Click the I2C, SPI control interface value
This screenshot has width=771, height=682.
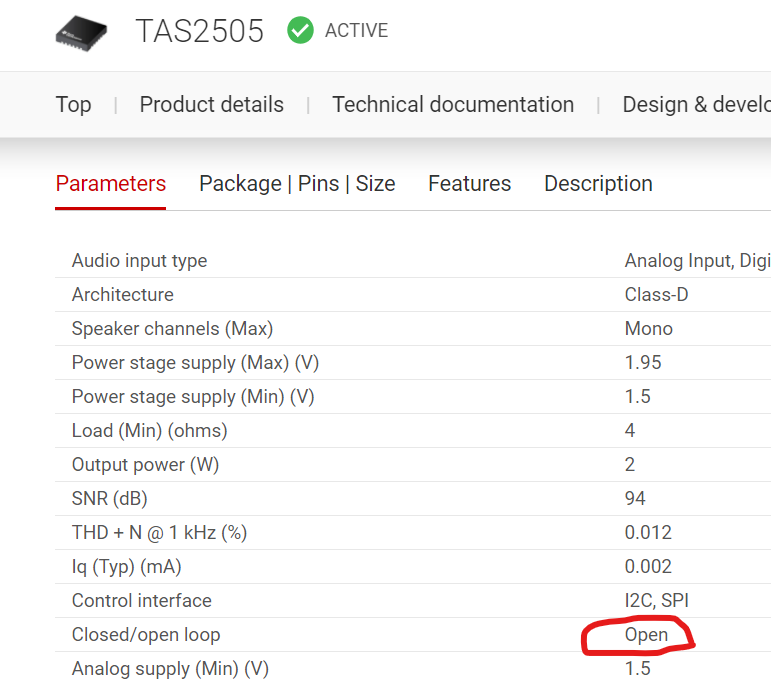point(656,600)
